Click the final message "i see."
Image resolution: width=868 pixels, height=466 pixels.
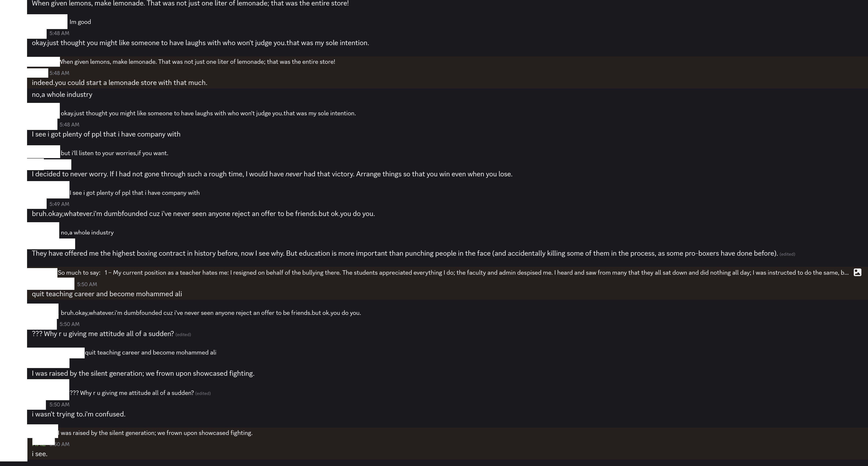point(40,454)
